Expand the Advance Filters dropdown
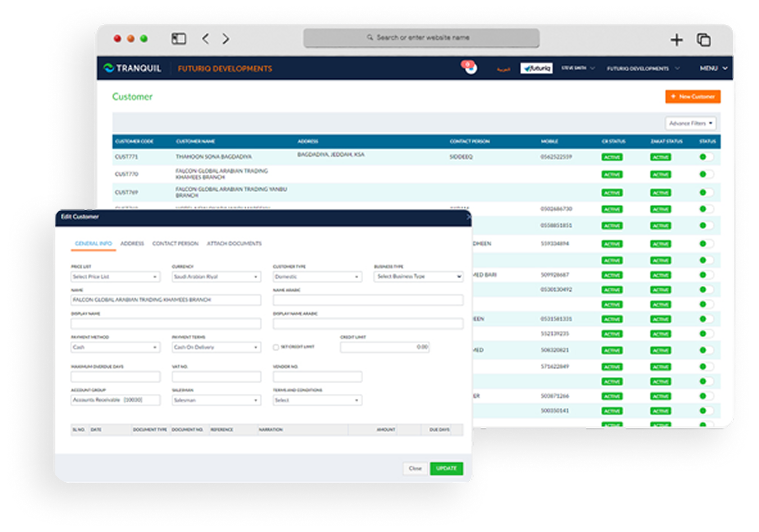 coord(690,123)
